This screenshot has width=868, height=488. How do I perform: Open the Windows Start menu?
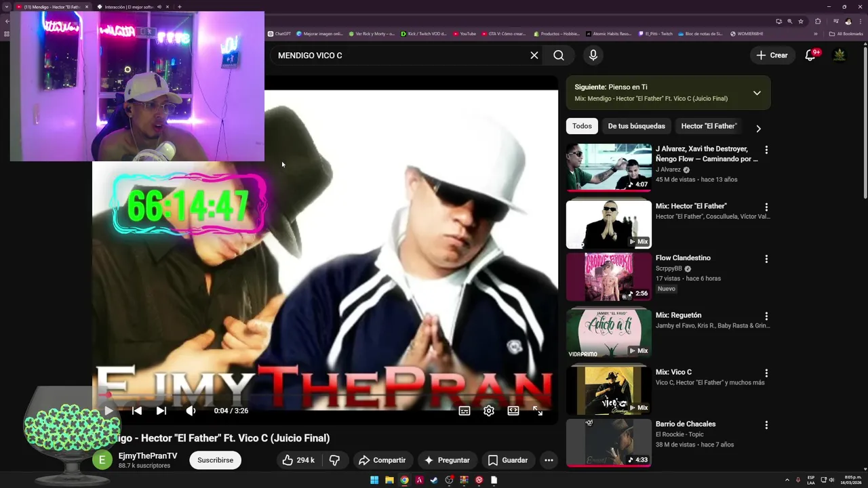click(374, 480)
